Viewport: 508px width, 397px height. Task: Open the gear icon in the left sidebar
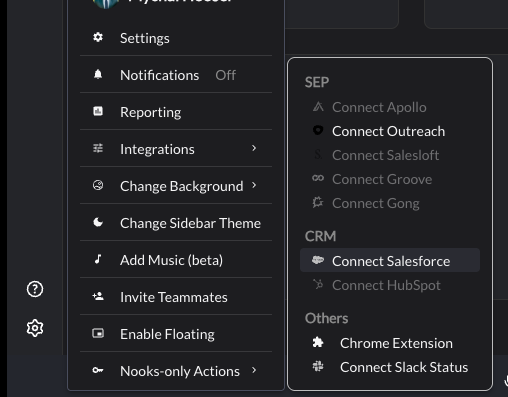tap(35, 328)
